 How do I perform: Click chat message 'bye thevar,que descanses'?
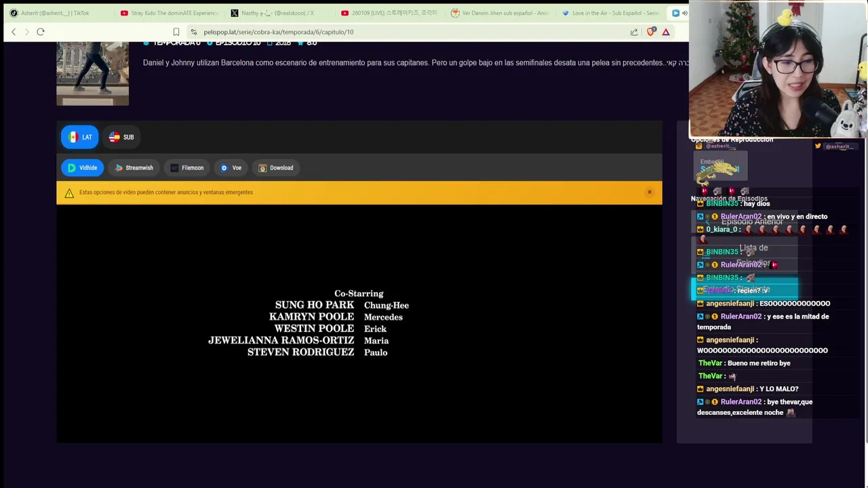click(755, 407)
